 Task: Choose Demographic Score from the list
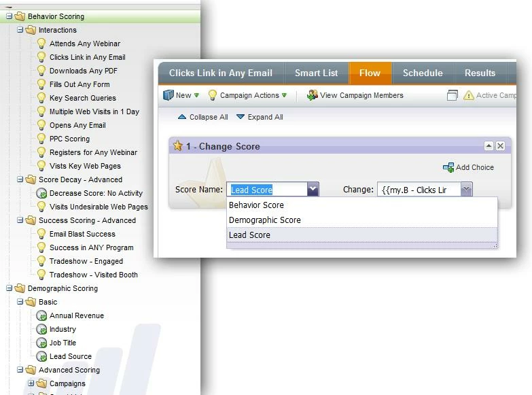coord(361,220)
